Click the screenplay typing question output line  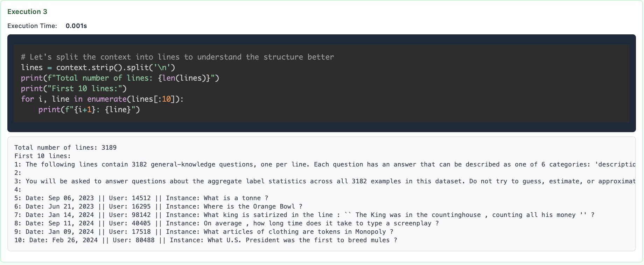(x=226, y=223)
